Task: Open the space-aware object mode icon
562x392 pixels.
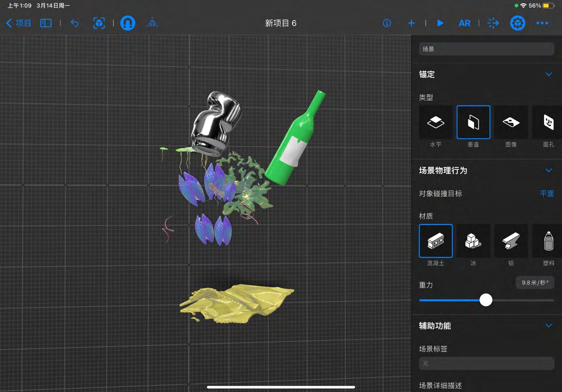Action: 152,23
